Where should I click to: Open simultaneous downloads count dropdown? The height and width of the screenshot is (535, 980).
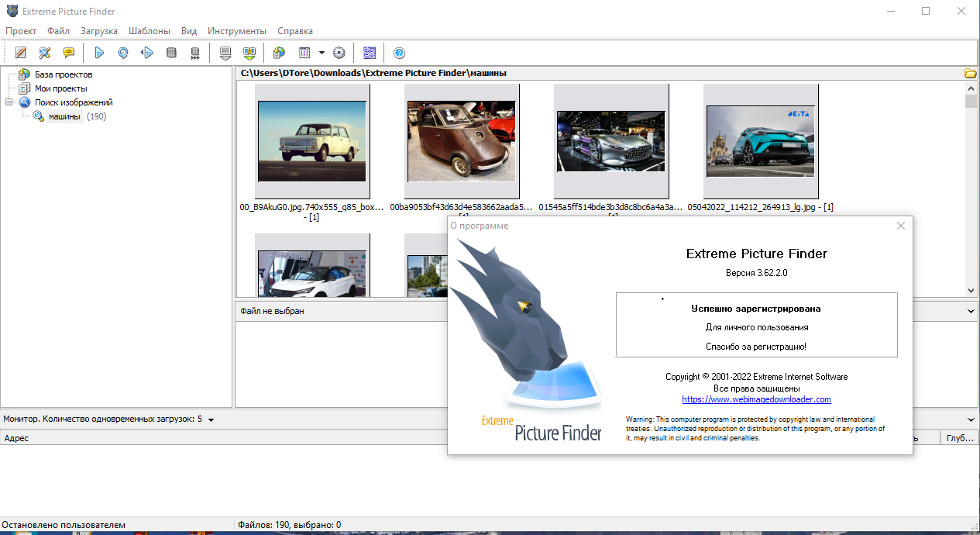click(211, 419)
